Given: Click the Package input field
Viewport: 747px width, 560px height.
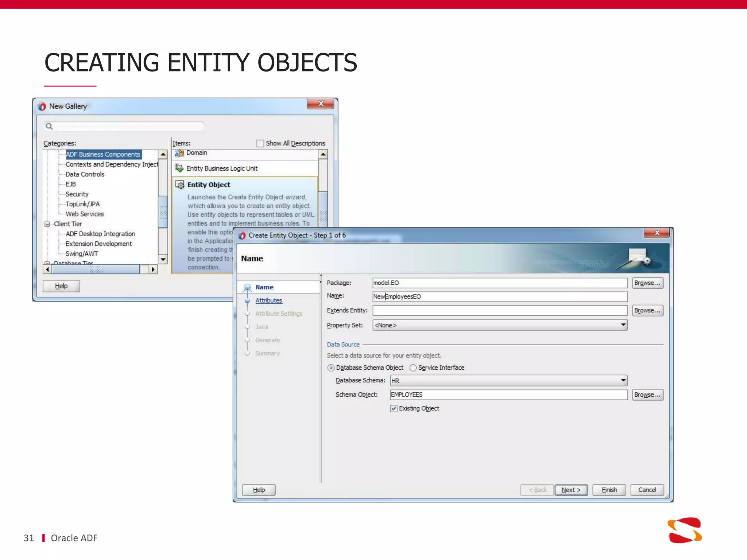Looking at the screenshot, I should 500,283.
